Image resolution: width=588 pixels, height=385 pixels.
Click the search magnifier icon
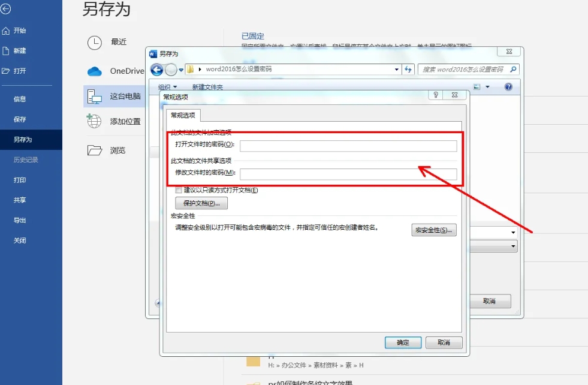(513, 69)
